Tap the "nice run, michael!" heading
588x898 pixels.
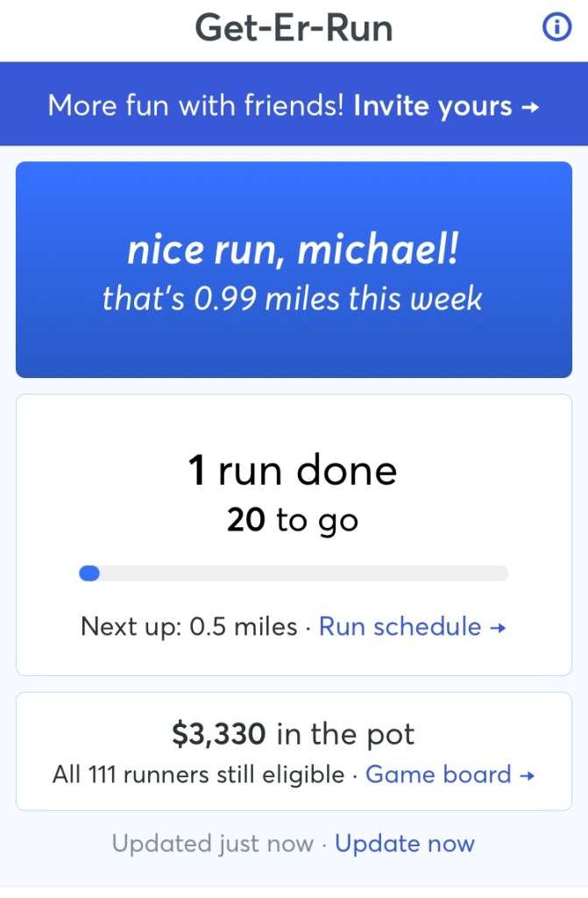[294, 253]
